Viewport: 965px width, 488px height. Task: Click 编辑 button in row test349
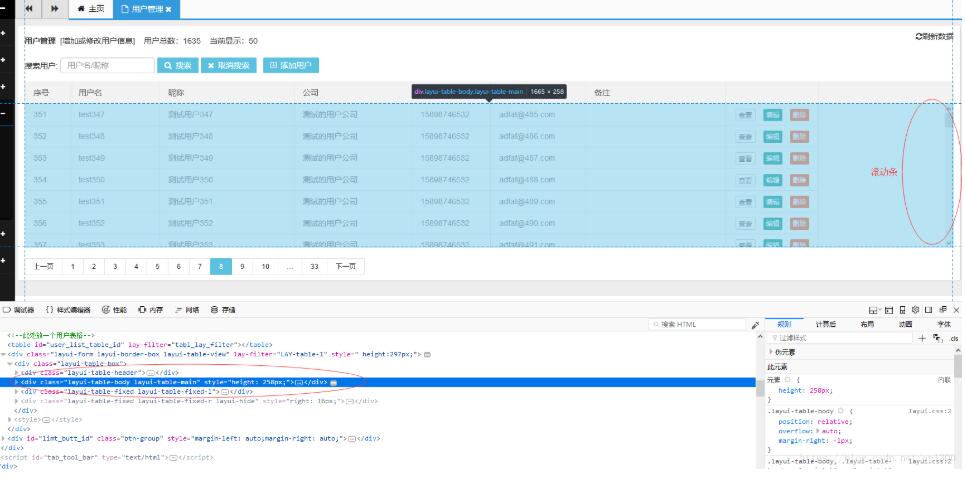[772, 158]
